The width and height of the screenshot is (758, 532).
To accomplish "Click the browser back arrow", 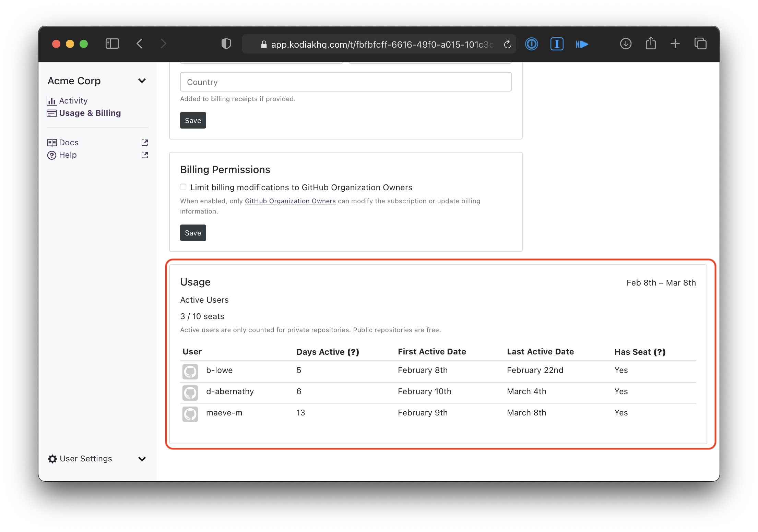I will pos(140,44).
